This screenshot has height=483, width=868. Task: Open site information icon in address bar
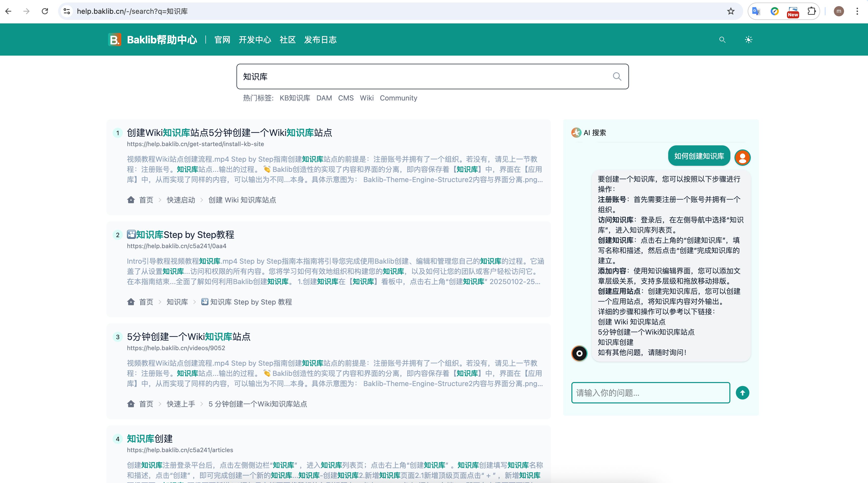pyautogui.click(x=67, y=11)
